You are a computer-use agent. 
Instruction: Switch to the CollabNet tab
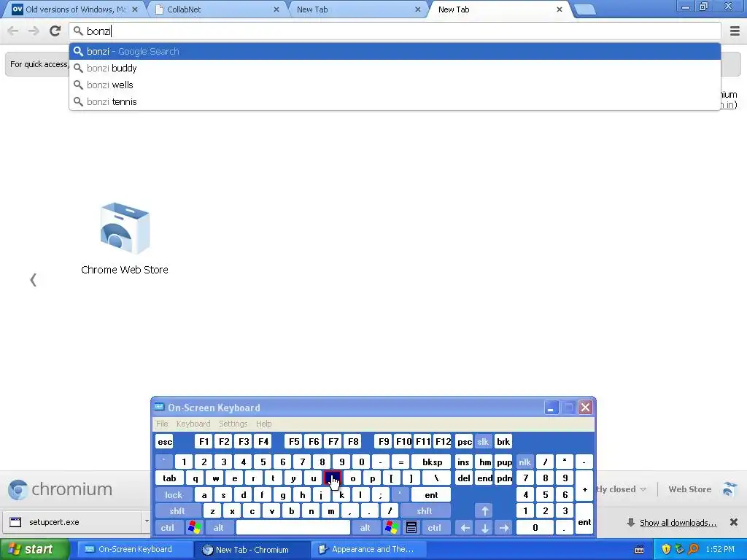click(x=217, y=9)
